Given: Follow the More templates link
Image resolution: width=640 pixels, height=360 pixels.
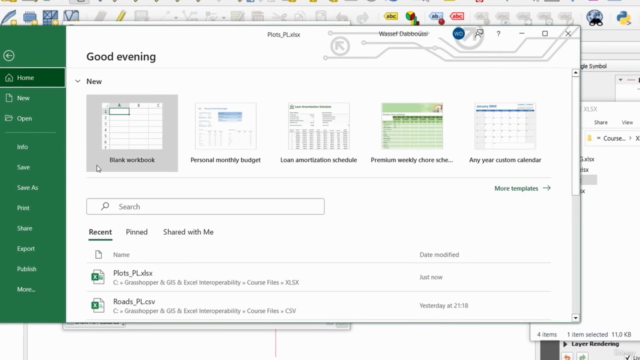Looking at the screenshot, I should point(522,188).
